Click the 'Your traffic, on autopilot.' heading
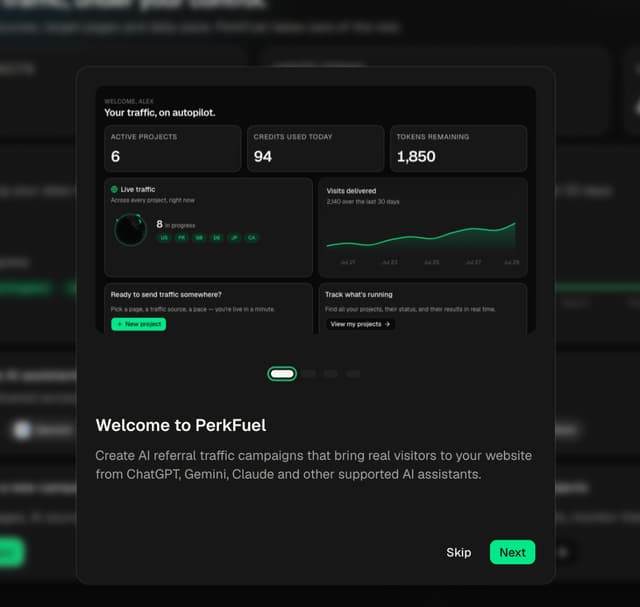Image resolution: width=640 pixels, height=607 pixels. [x=160, y=113]
